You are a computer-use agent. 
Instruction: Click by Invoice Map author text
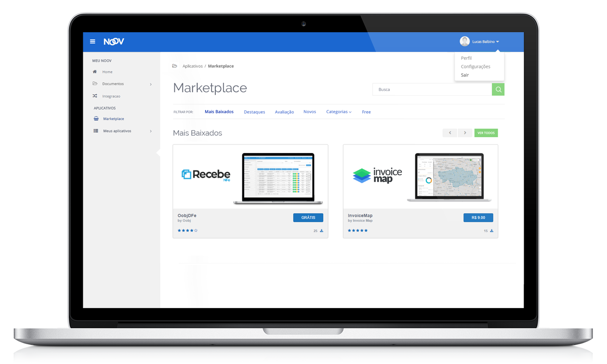(360, 221)
